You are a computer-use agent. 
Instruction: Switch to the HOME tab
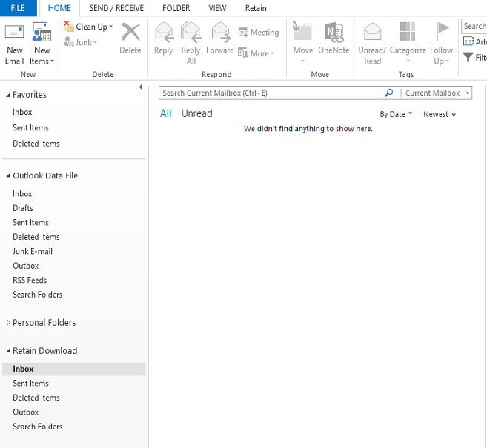click(59, 8)
